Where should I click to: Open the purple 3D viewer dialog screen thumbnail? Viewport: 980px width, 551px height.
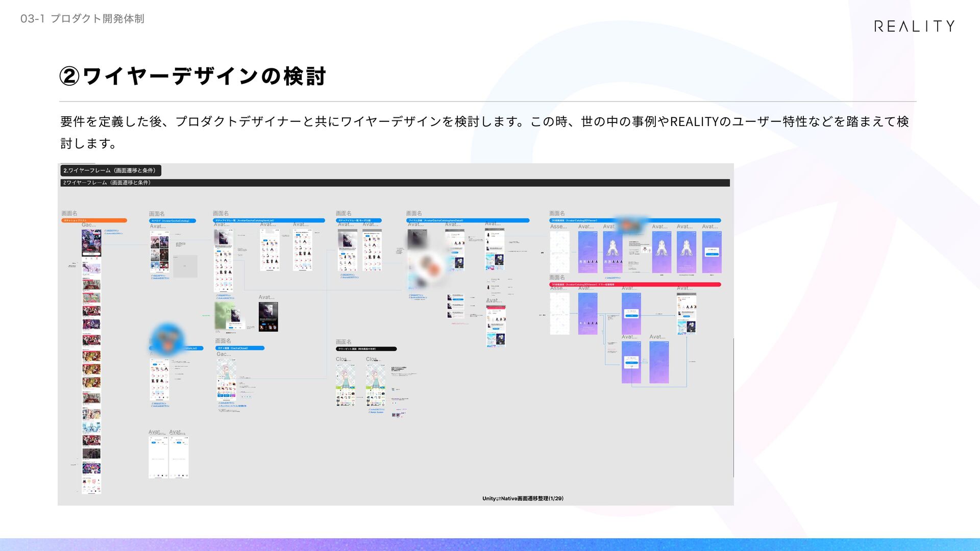pyautogui.click(x=712, y=252)
